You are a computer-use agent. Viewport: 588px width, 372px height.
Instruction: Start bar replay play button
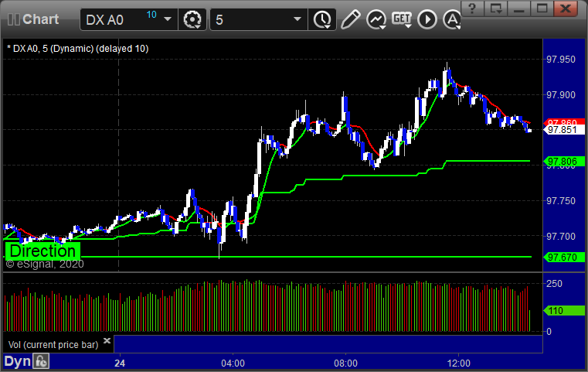427,19
